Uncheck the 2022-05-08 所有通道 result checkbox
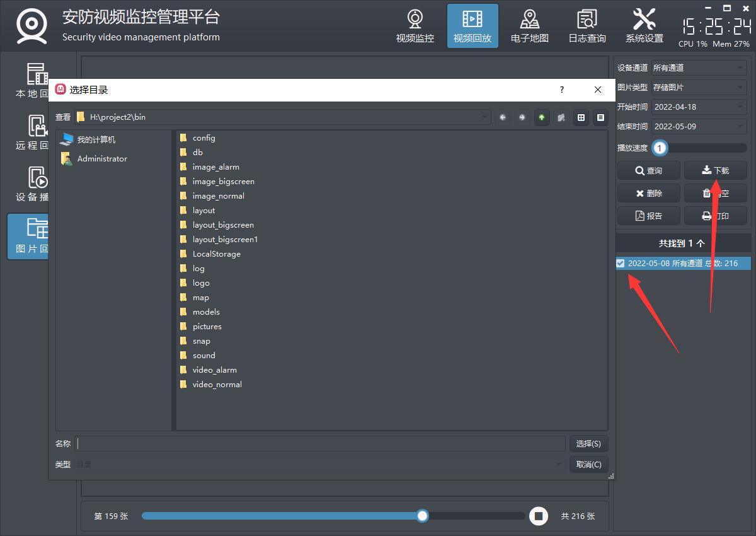756x536 pixels. pyautogui.click(x=621, y=263)
